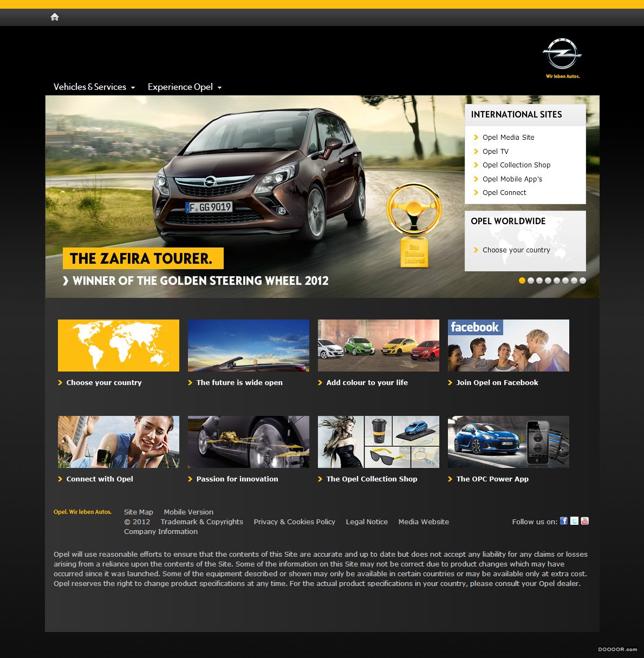Open the blue OPC car app thumbnail
Image resolution: width=644 pixels, height=658 pixels.
509,442
